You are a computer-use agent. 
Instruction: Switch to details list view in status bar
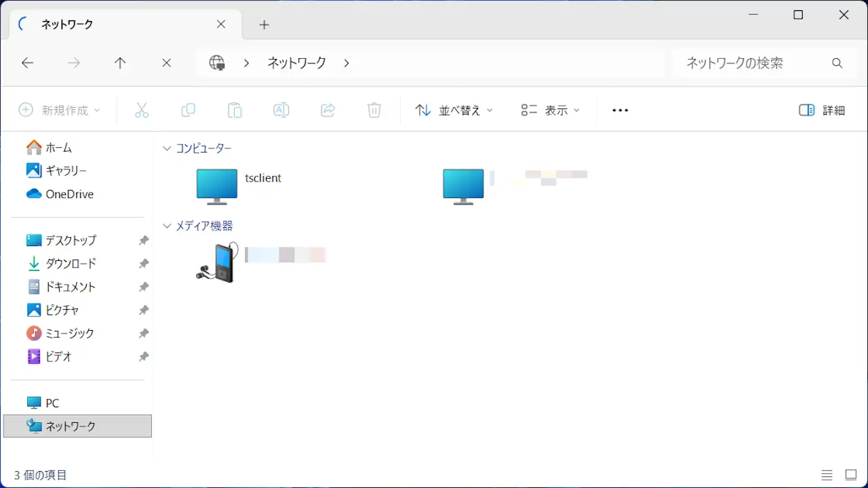click(x=827, y=475)
